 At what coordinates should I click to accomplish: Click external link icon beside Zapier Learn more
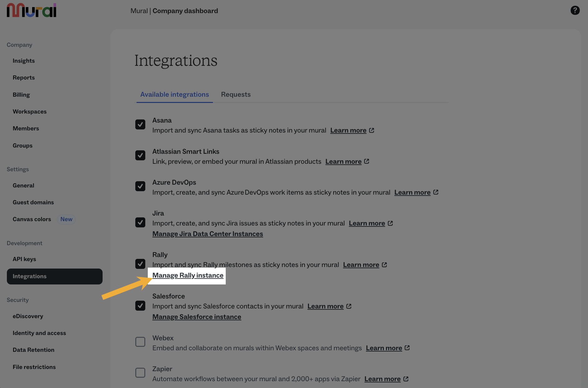pyautogui.click(x=406, y=379)
